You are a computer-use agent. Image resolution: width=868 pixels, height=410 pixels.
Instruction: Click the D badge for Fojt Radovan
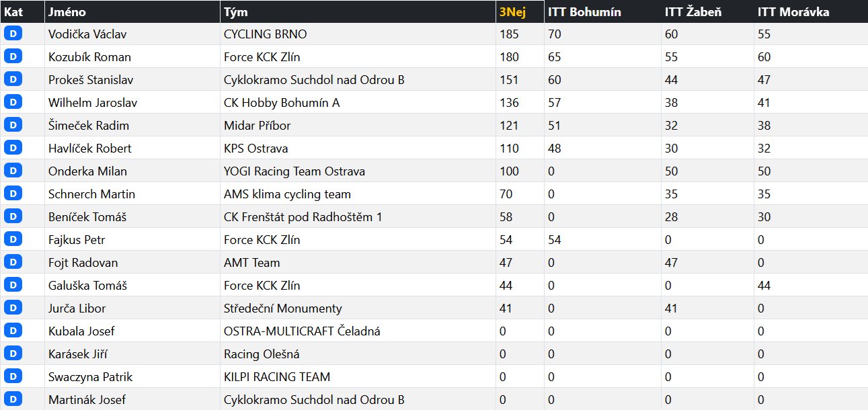point(13,262)
